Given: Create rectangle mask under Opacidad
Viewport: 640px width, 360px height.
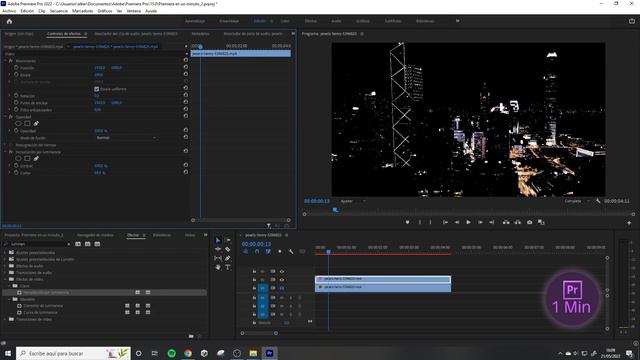Looking at the screenshot, I should 27,123.
